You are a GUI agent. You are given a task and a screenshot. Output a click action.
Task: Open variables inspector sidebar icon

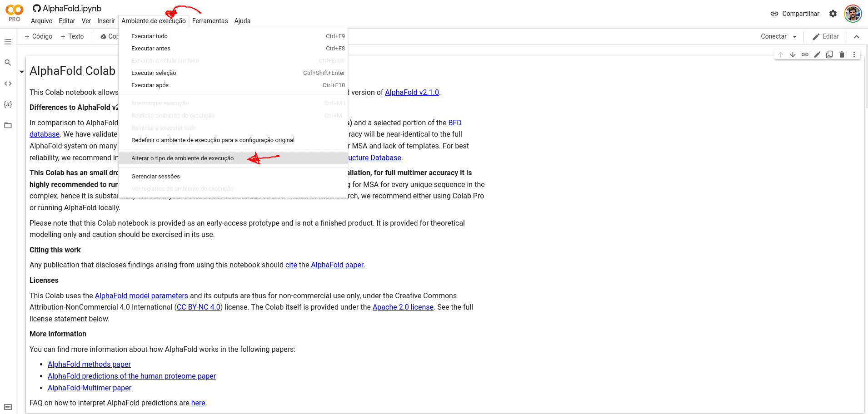pyautogui.click(x=8, y=104)
